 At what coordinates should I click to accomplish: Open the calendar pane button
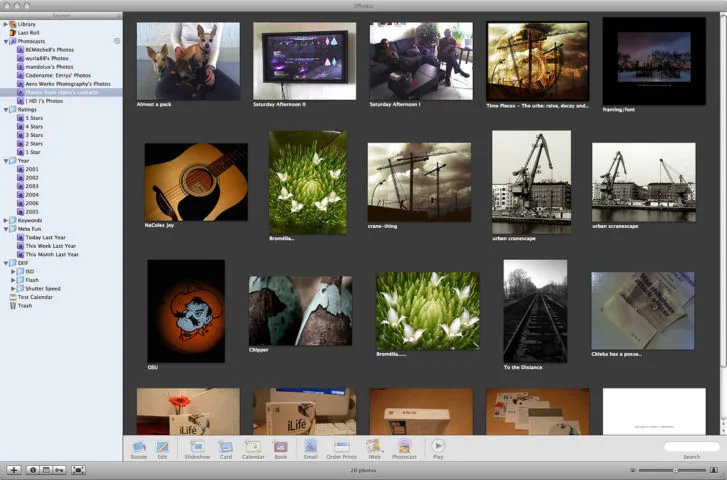(46, 470)
